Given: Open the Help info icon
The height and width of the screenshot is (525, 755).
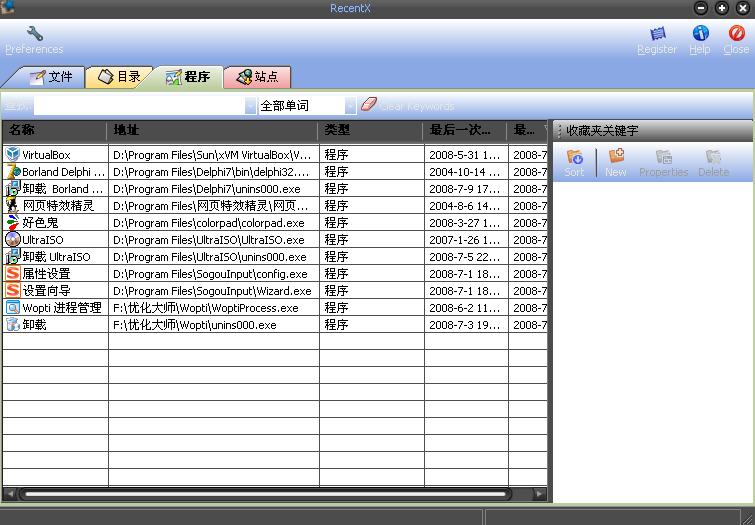Looking at the screenshot, I should (701, 33).
